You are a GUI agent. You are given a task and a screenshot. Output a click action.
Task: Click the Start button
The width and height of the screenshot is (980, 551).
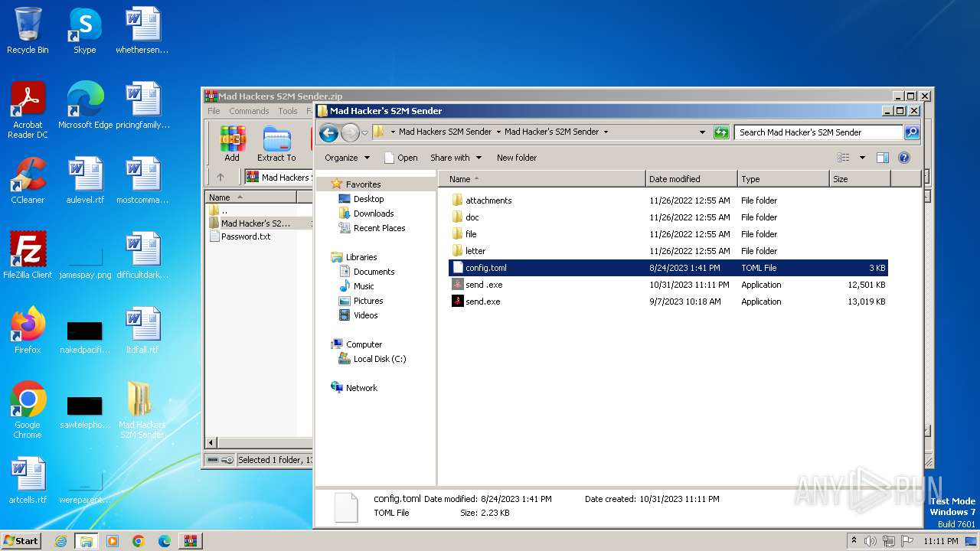pyautogui.click(x=21, y=541)
